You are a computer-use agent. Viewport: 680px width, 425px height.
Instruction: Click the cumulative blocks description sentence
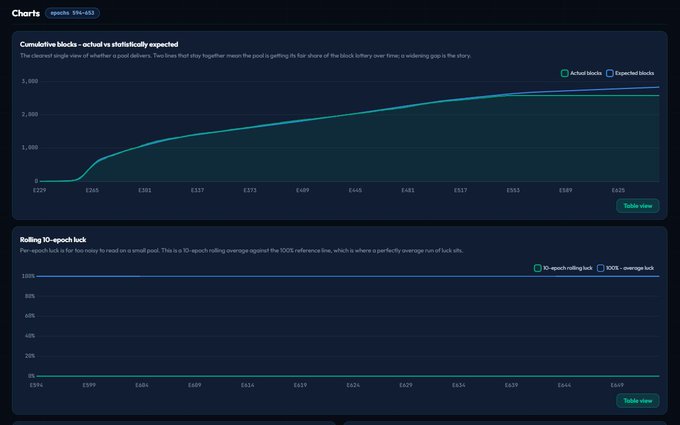click(x=245, y=56)
